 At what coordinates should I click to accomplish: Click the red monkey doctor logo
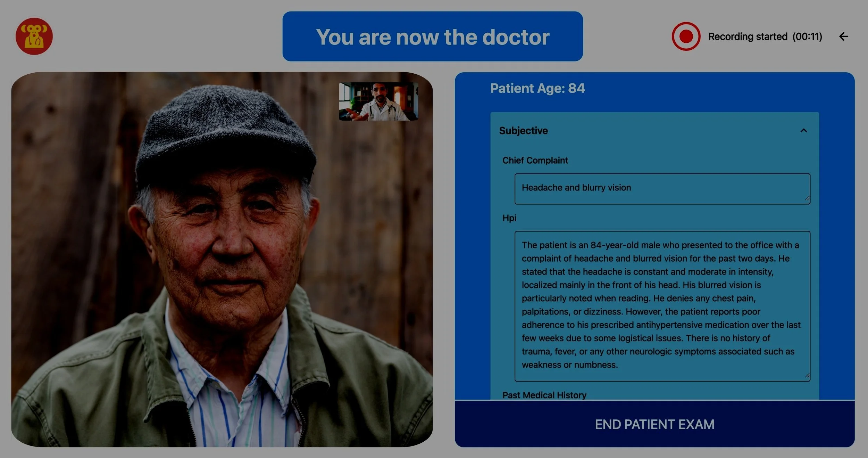click(34, 36)
